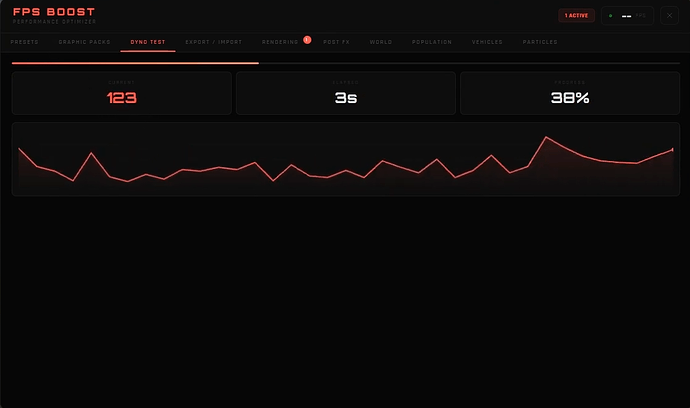This screenshot has width=690, height=408.
Task: Switch to the Graphic Packs tab
Action: tap(84, 42)
